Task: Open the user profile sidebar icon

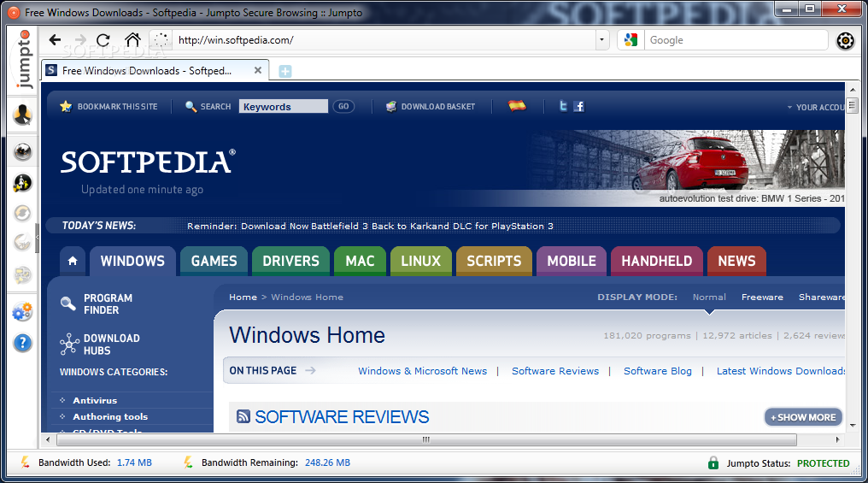Action: 23,115
